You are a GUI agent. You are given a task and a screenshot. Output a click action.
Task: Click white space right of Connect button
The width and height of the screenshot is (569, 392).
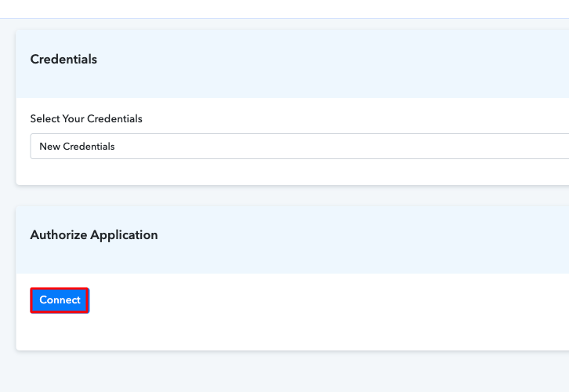pos(313,302)
